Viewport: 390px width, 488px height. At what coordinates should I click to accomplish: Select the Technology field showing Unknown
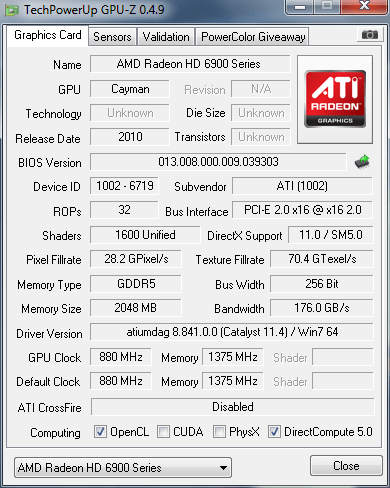tap(130, 113)
